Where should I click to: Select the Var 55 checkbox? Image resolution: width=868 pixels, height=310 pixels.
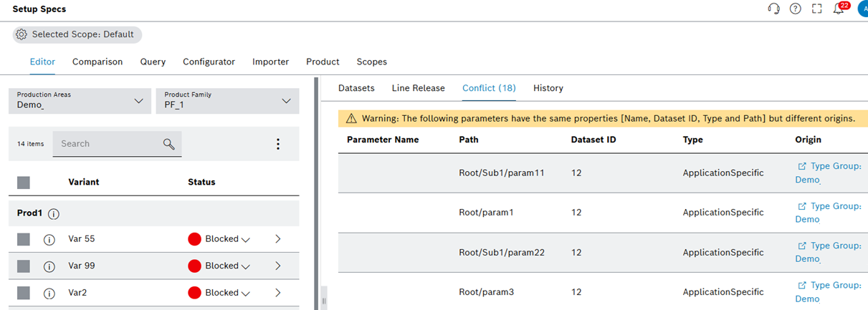24,240
